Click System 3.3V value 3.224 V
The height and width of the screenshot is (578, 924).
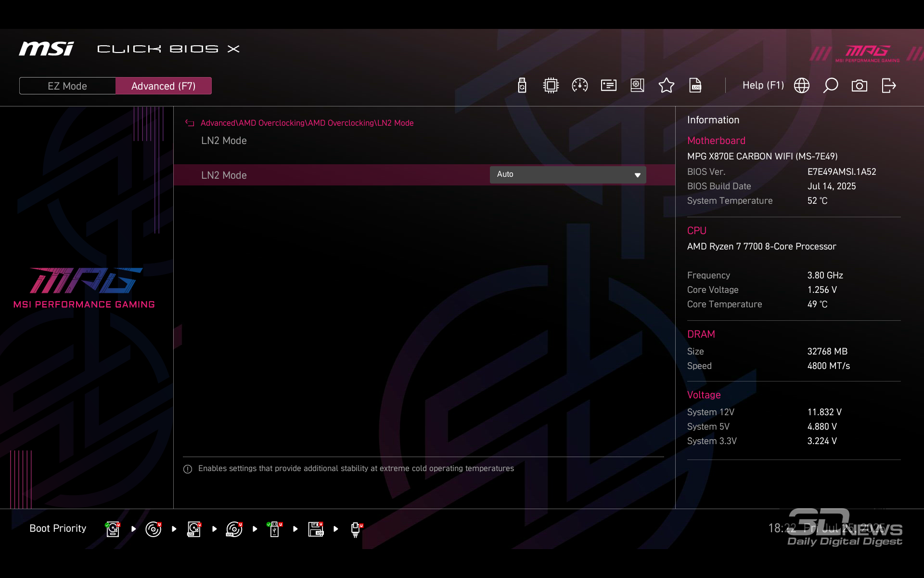pyautogui.click(x=822, y=441)
